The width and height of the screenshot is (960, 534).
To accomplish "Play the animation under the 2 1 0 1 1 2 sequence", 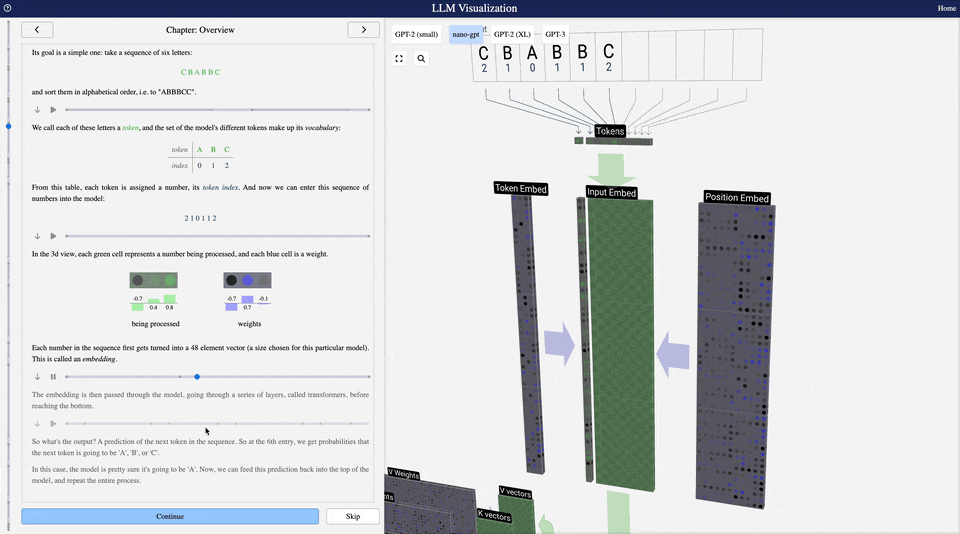I will pyautogui.click(x=53, y=237).
